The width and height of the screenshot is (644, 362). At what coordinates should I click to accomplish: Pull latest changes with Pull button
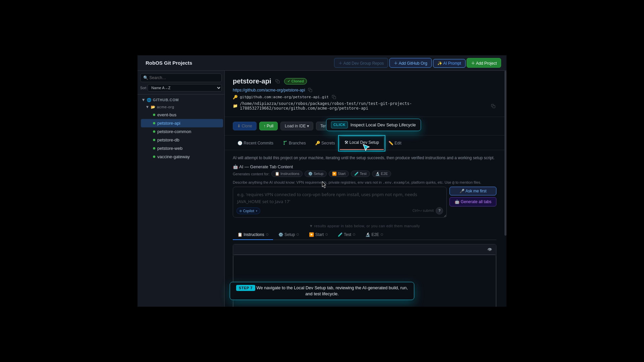coord(268,126)
